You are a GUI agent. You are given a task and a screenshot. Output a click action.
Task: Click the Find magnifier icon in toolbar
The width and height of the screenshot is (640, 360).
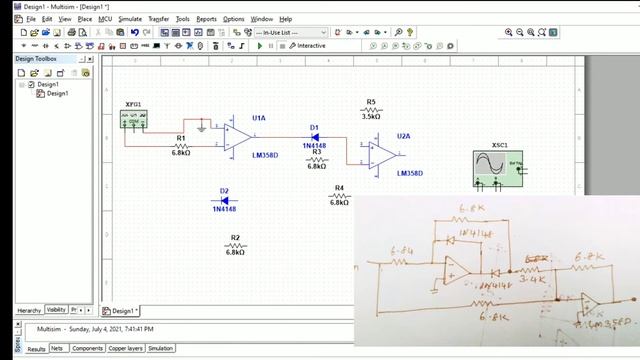click(398, 32)
